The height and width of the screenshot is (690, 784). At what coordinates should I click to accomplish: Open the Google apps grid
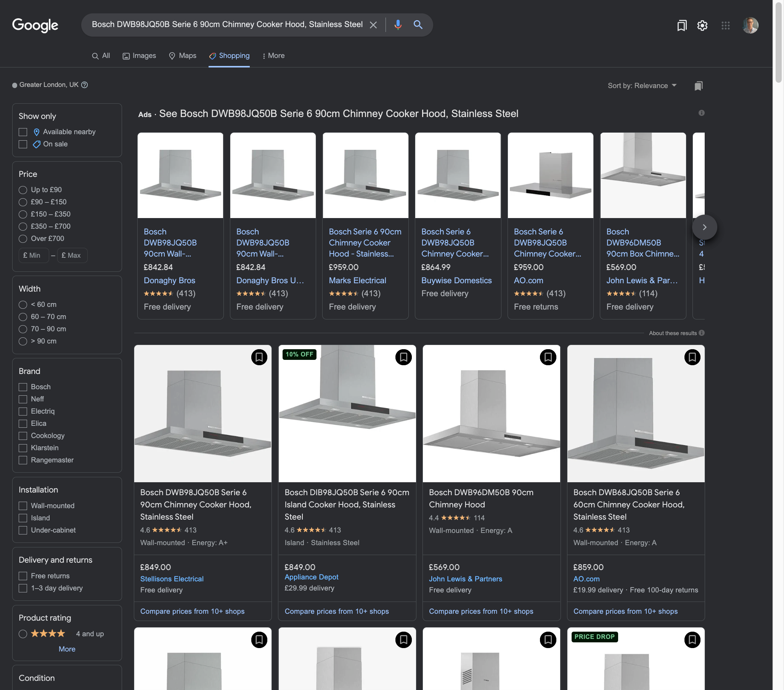pos(725,26)
